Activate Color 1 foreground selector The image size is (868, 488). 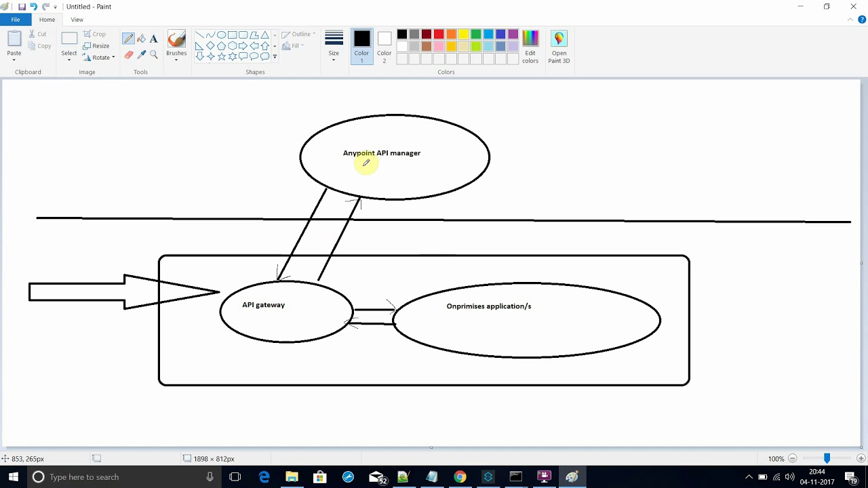point(361,47)
